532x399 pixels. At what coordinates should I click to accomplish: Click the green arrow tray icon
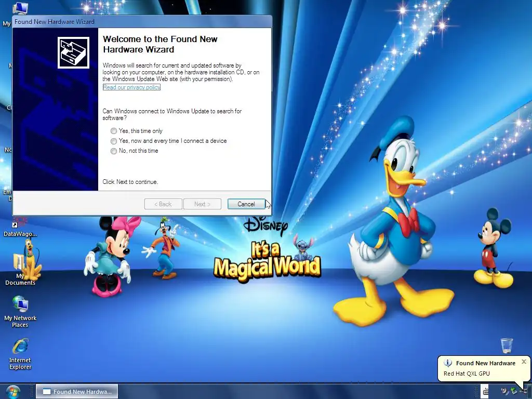[x=514, y=391]
